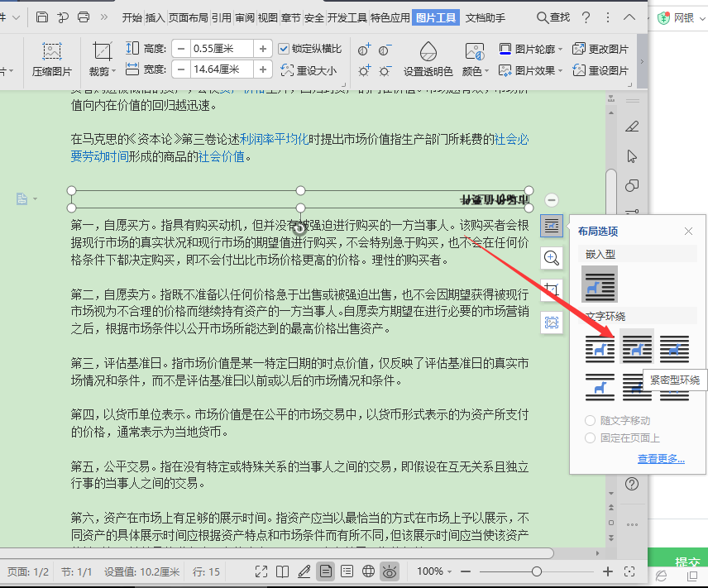Select the top-and-bottom wrap layout icon
The height and width of the screenshot is (588, 708).
[600, 386]
